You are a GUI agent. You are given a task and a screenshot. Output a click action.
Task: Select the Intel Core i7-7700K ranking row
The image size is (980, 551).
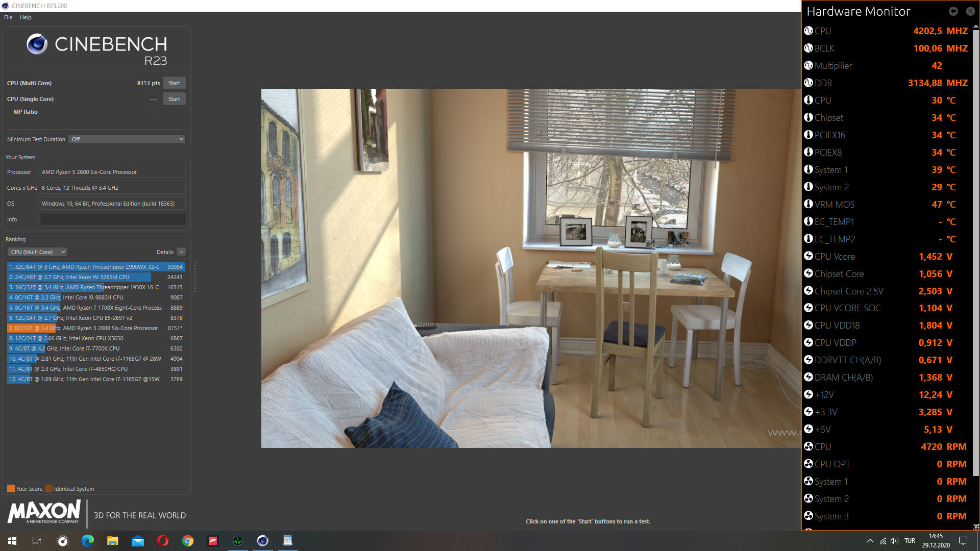[x=96, y=348]
